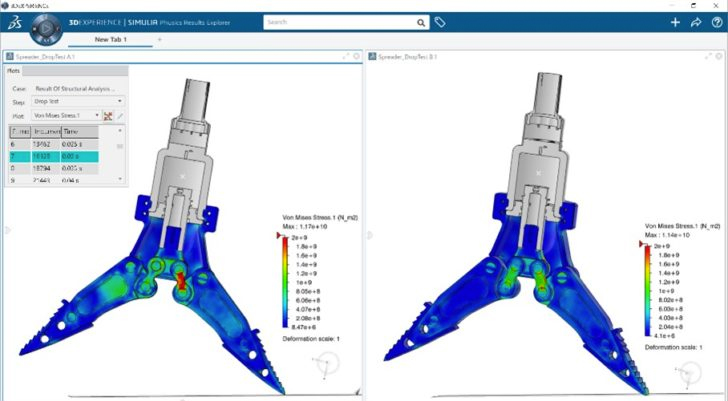Viewport: 728px width, 401px height.
Task: Select frame row 6 with time 0.025 s
Action: (54, 144)
